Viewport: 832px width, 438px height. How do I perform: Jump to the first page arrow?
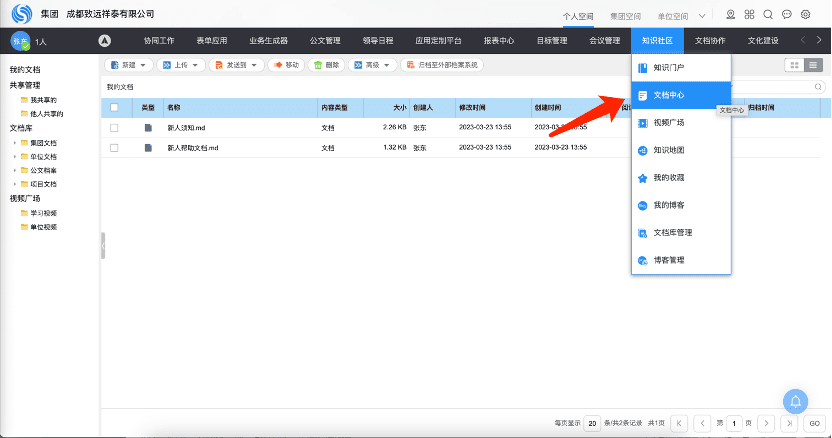tap(679, 423)
